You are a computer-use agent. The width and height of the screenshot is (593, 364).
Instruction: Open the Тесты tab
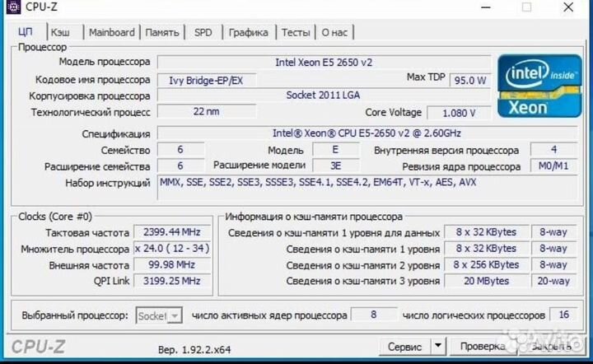tap(296, 32)
